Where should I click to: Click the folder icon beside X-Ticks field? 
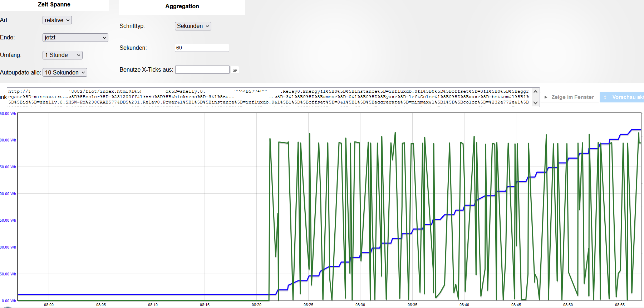235,70
